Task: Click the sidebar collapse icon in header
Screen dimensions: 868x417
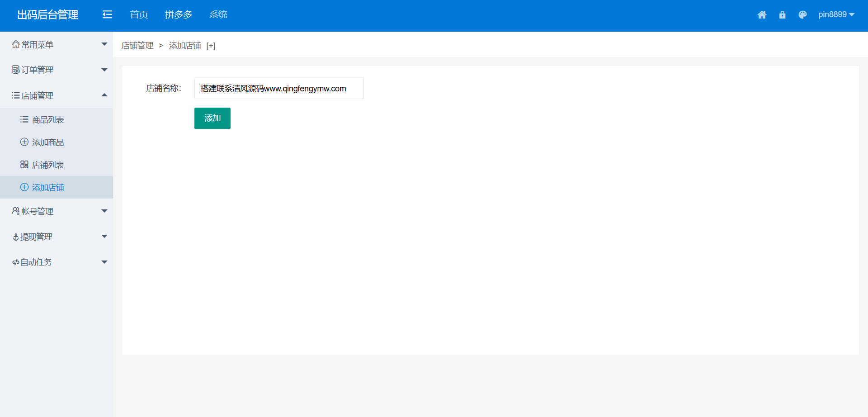Action: click(x=107, y=14)
